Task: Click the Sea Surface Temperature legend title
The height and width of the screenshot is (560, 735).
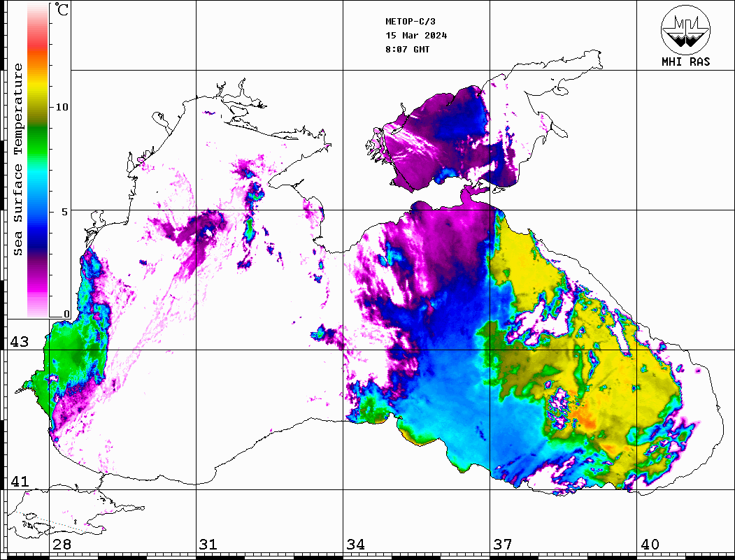Action: coord(17,159)
